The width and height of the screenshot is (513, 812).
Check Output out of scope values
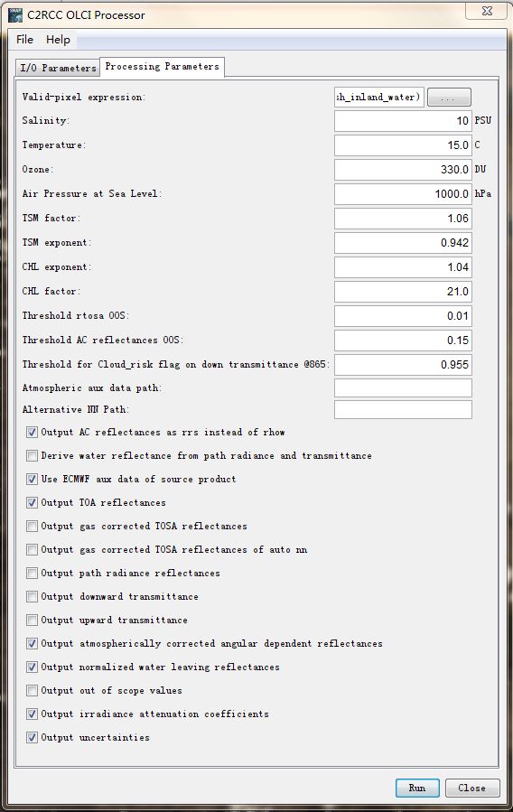(33, 690)
